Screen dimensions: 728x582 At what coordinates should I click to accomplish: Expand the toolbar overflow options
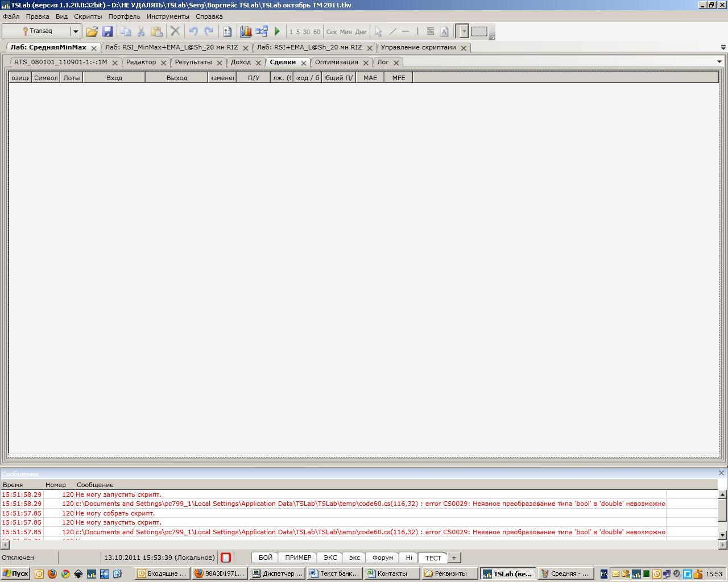[493, 37]
